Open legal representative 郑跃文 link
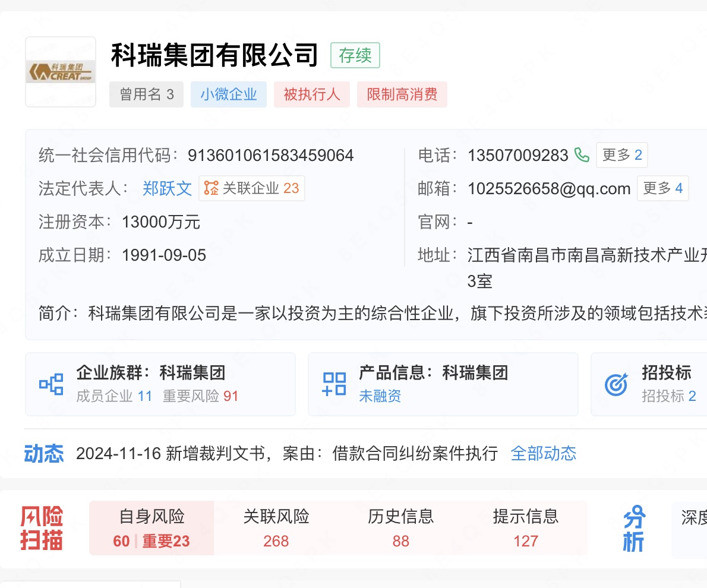The width and height of the screenshot is (707, 588). pyautogui.click(x=168, y=188)
